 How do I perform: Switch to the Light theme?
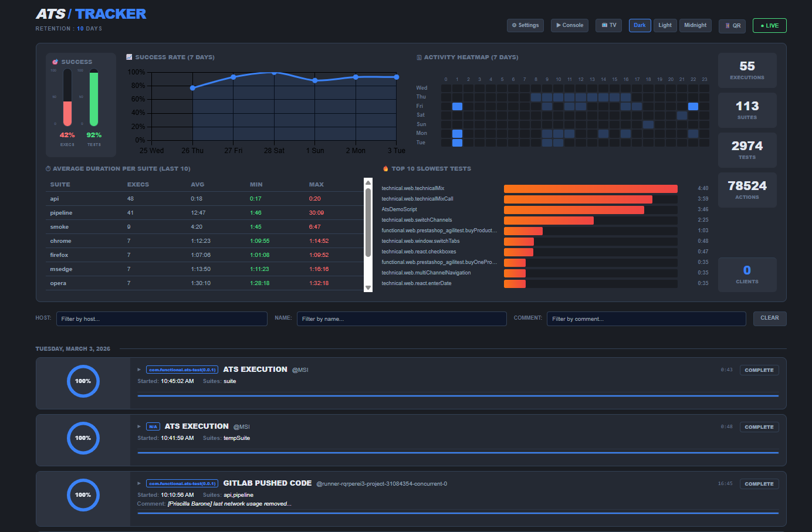pos(665,25)
